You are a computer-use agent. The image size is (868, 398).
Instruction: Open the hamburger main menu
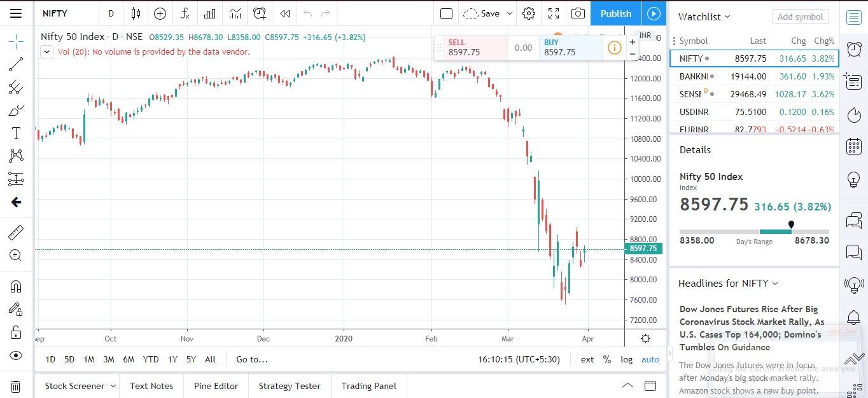click(16, 13)
